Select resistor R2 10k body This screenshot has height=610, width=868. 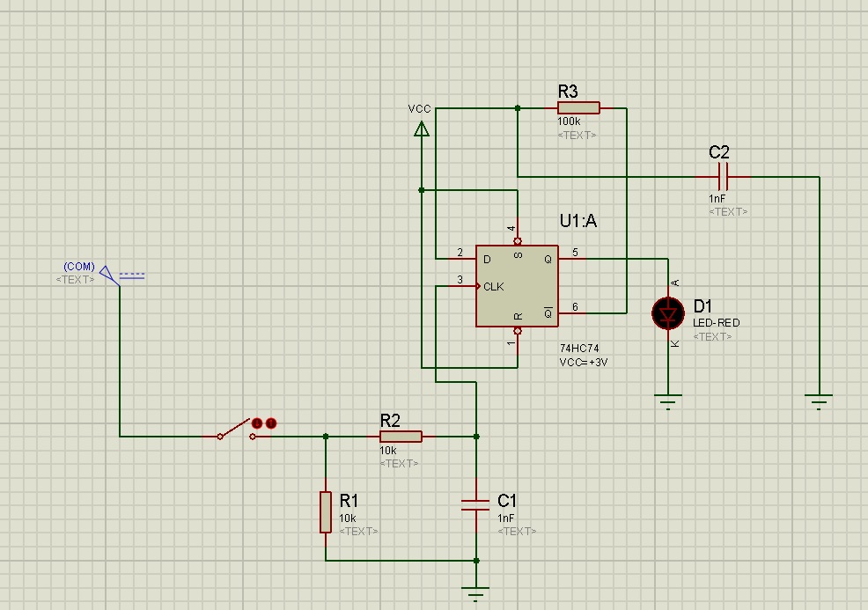click(x=401, y=437)
